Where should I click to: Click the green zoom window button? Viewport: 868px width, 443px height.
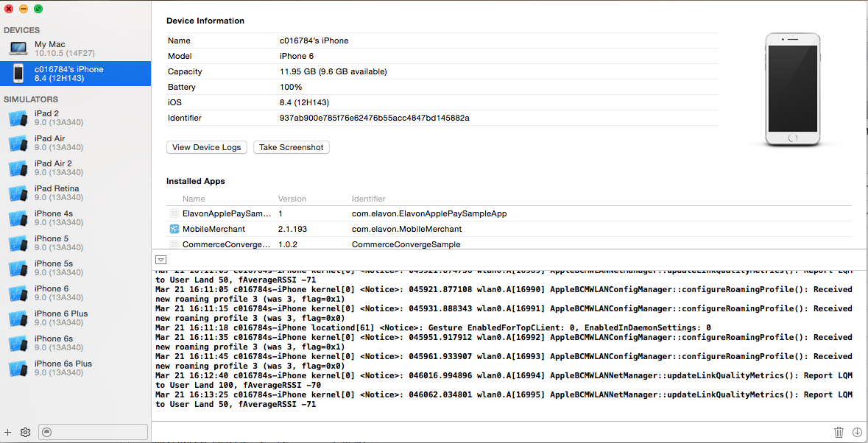point(38,9)
